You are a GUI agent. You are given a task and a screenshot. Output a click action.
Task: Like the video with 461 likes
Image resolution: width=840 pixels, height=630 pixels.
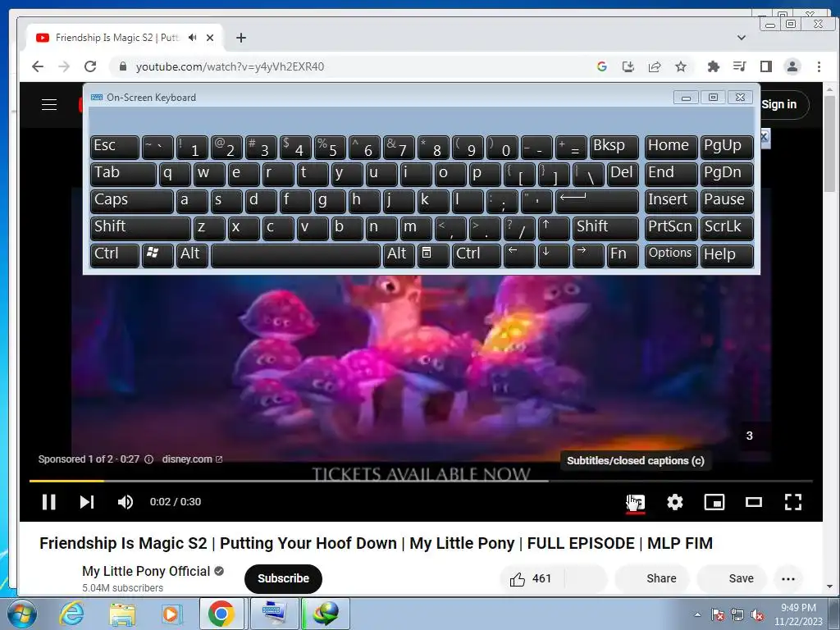tap(531, 578)
